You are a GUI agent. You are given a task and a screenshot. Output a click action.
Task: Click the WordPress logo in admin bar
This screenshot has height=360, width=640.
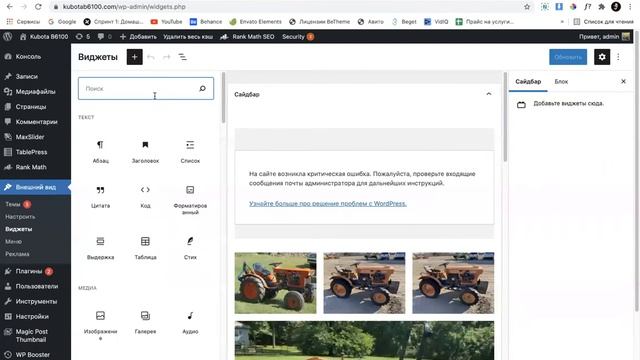coord(7,36)
